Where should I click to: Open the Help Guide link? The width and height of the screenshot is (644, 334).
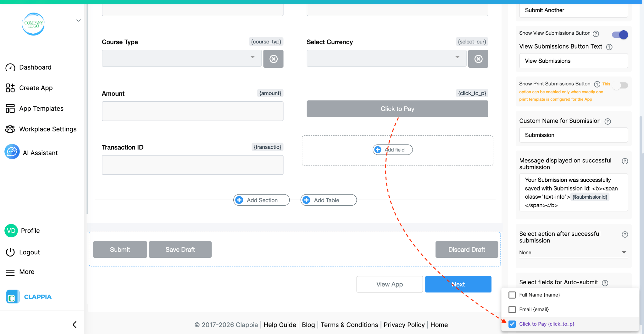pos(280,325)
